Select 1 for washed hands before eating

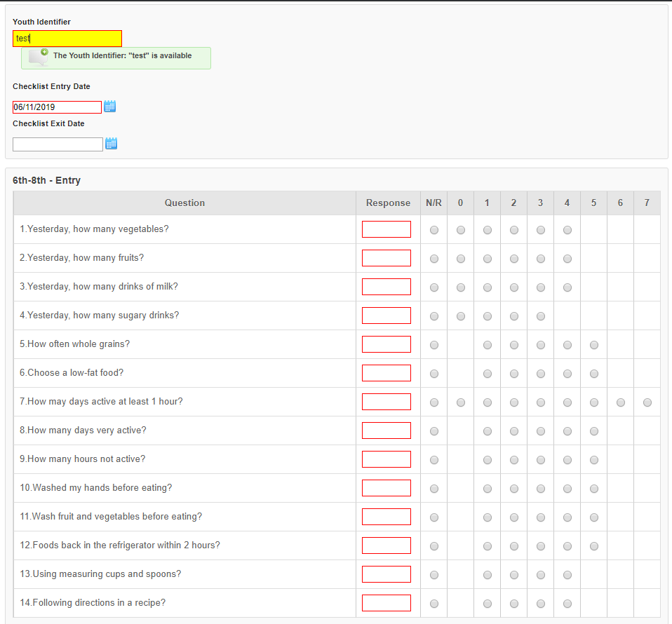(x=488, y=488)
